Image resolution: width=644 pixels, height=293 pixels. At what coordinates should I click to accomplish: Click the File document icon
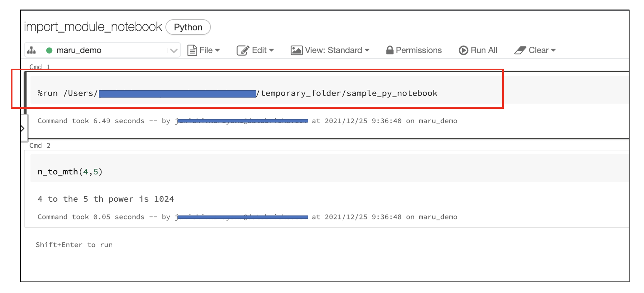(x=192, y=50)
